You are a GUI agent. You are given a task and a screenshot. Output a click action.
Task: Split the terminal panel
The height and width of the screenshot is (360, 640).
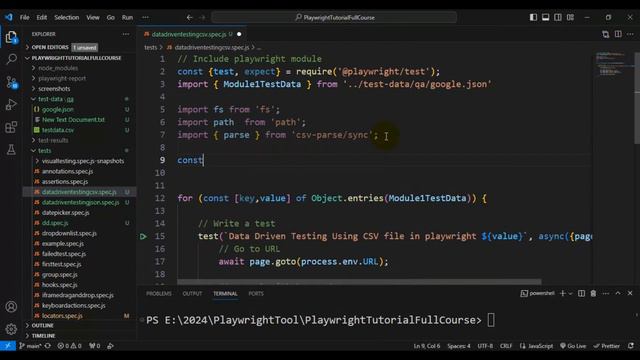pyautogui.click(x=581, y=293)
